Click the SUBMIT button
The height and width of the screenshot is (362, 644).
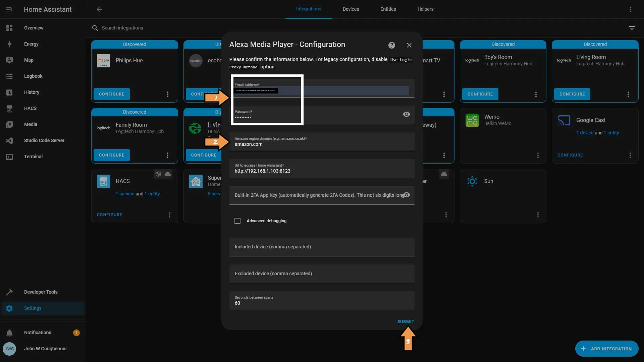[x=406, y=322]
